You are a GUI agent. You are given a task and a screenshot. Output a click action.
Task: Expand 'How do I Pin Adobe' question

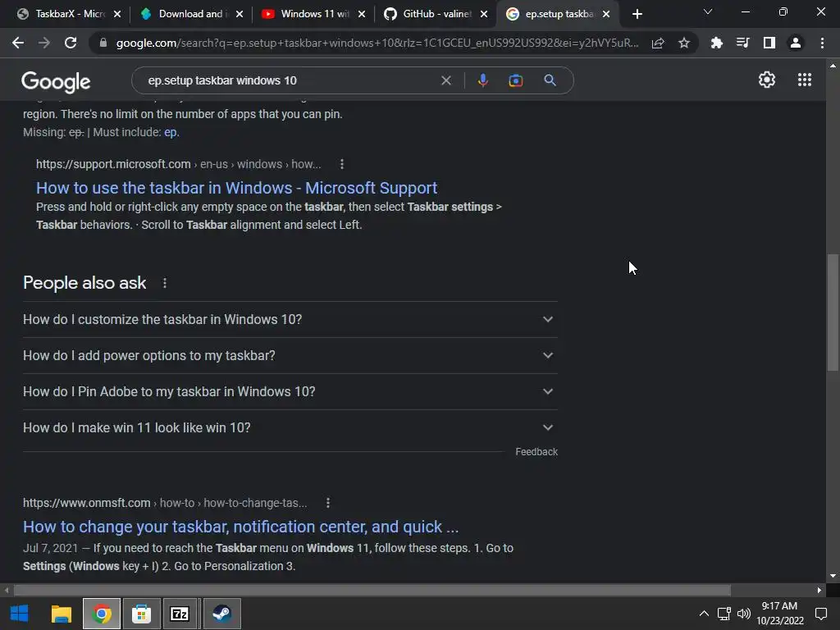[x=290, y=391]
